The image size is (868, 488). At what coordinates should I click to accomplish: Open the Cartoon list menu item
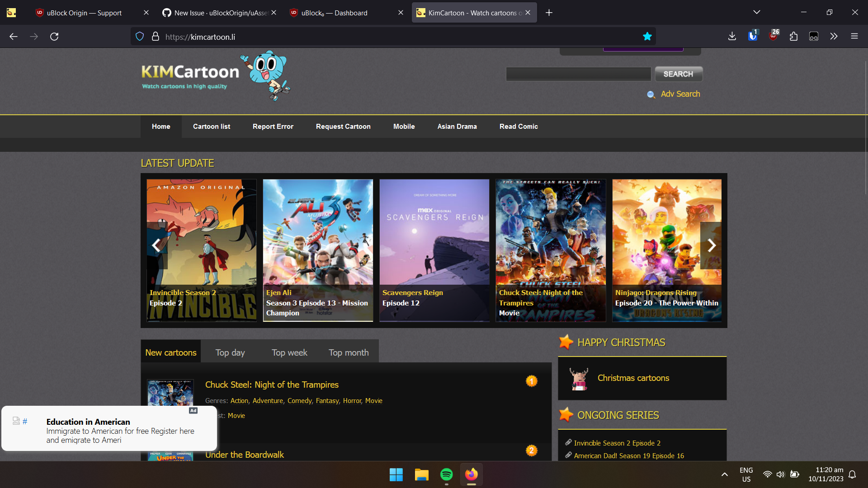[x=211, y=127]
